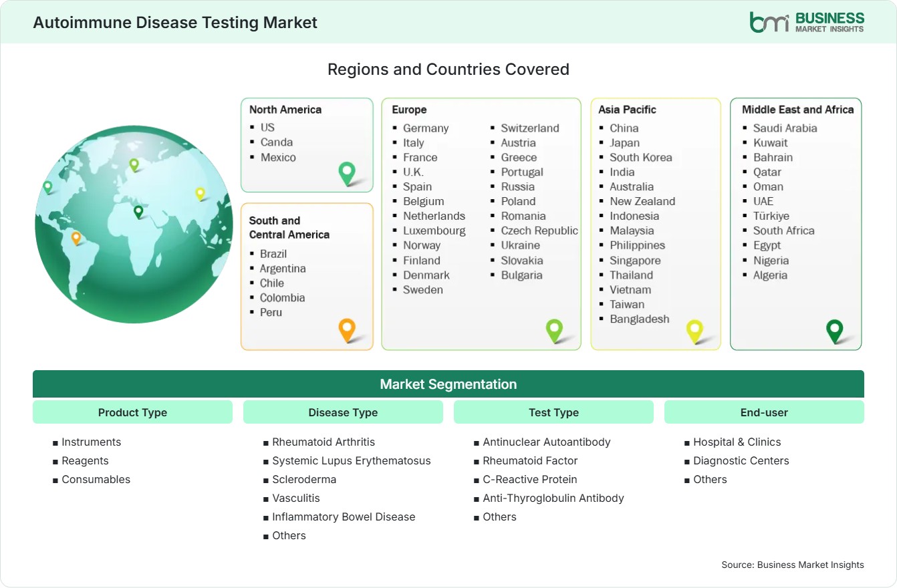This screenshot has height=588, width=897.
Task: Click 'Mexico' in North America list
Action: pos(278,157)
